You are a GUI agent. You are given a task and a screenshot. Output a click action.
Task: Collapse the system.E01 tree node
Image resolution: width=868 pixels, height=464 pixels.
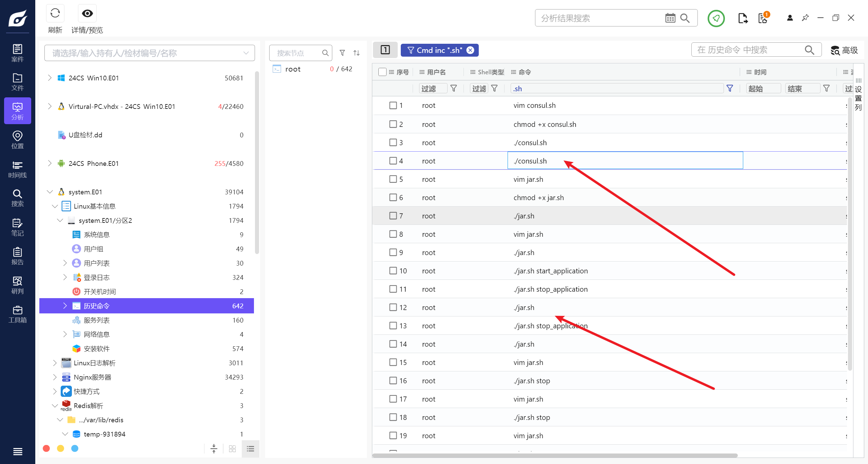[x=50, y=192]
